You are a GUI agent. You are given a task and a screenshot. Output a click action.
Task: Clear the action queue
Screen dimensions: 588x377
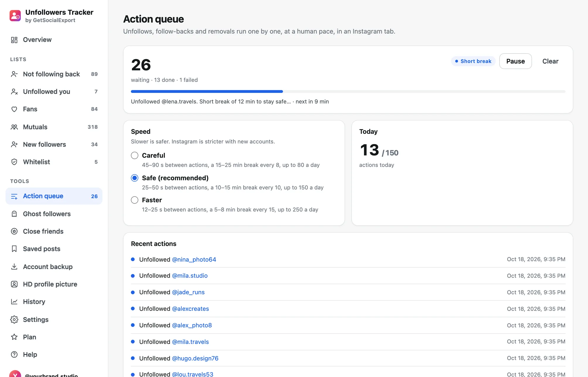tap(550, 61)
